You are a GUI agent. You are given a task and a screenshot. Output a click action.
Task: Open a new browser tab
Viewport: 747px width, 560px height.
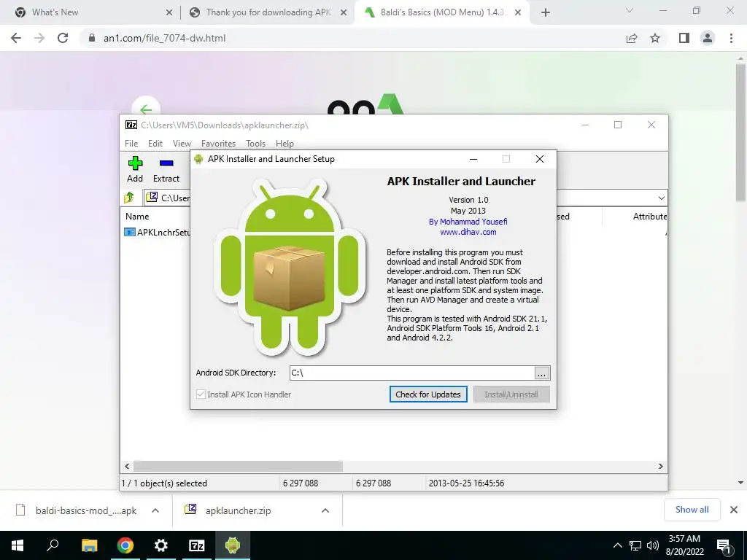(546, 12)
